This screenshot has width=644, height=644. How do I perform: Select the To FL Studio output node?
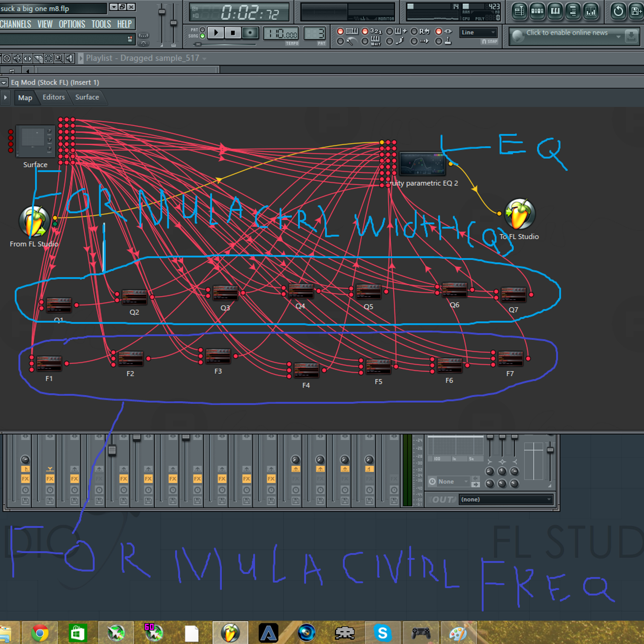click(x=520, y=214)
